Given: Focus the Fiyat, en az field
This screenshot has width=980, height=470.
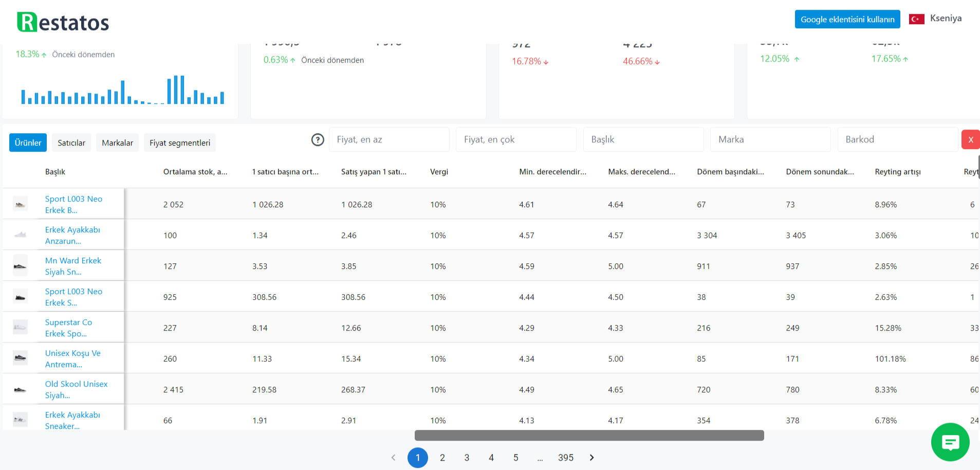Looking at the screenshot, I should [x=389, y=139].
